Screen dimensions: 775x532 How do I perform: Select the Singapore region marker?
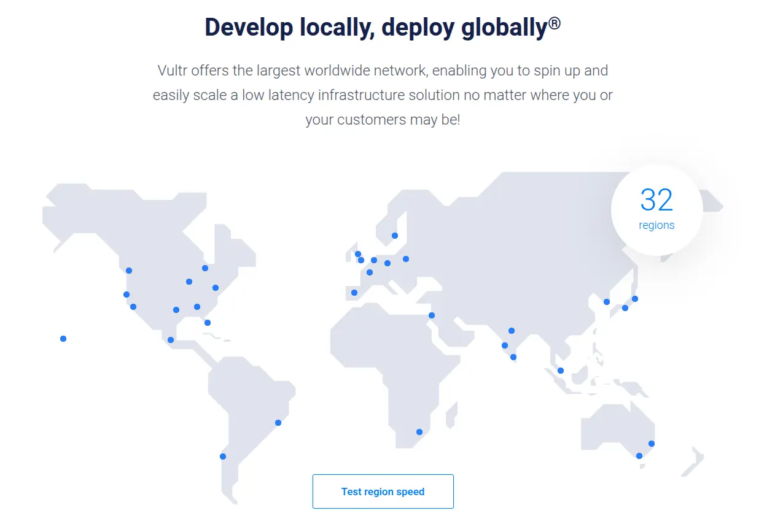pyautogui.click(x=560, y=370)
